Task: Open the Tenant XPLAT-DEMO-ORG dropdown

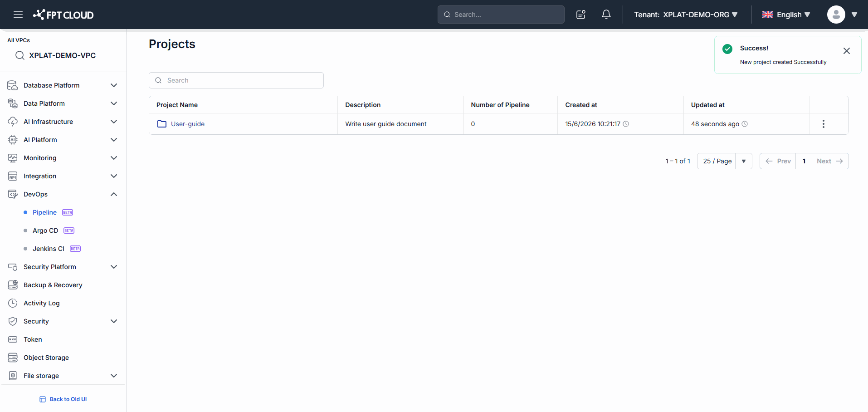Action: click(686, 15)
